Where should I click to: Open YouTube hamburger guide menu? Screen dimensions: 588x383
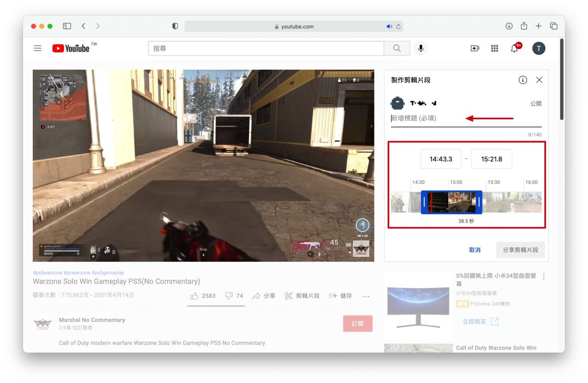pyautogui.click(x=38, y=48)
